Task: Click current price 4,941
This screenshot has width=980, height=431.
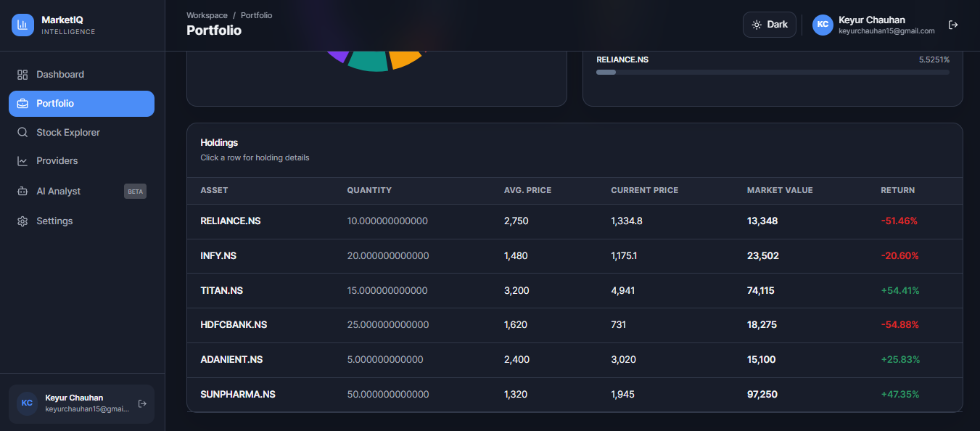Action: coord(623,291)
